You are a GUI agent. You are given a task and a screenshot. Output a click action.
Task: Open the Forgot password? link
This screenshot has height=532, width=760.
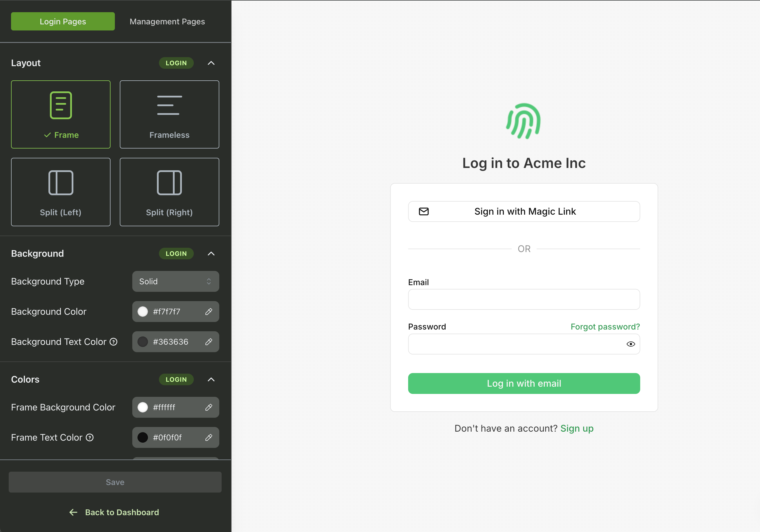click(x=605, y=327)
